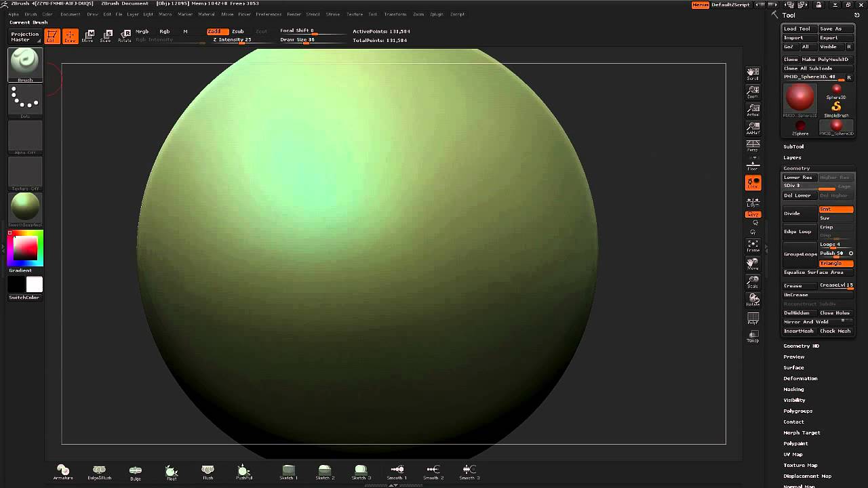Select the Float brush
This screenshot has height=488, width=868.
[172, 472]
